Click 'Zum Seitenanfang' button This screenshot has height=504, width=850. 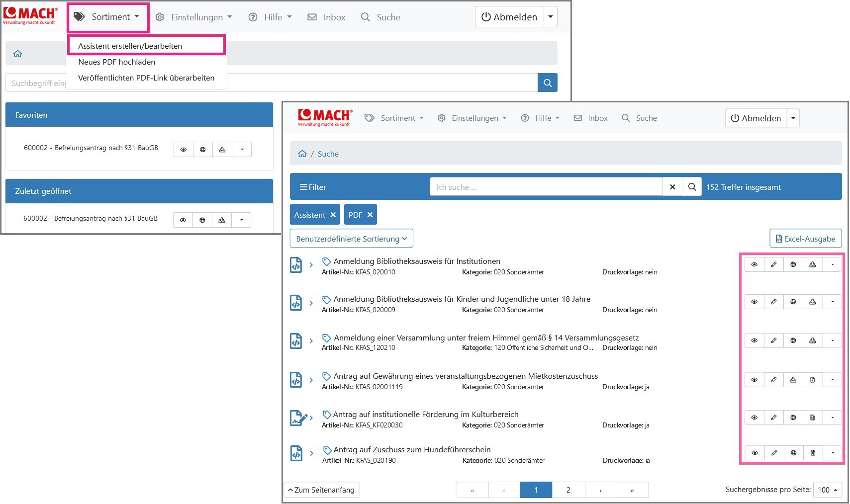(321, 490)
